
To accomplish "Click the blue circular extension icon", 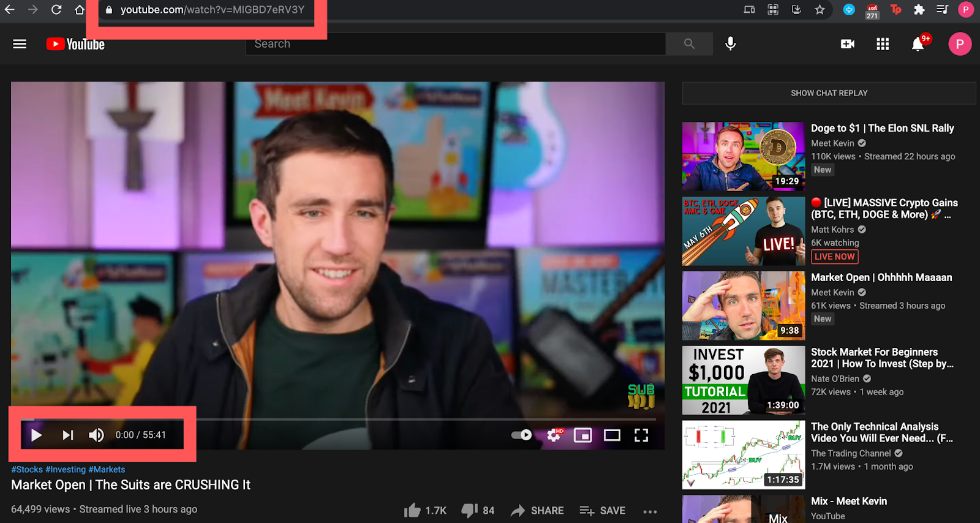I will (849, 10).
